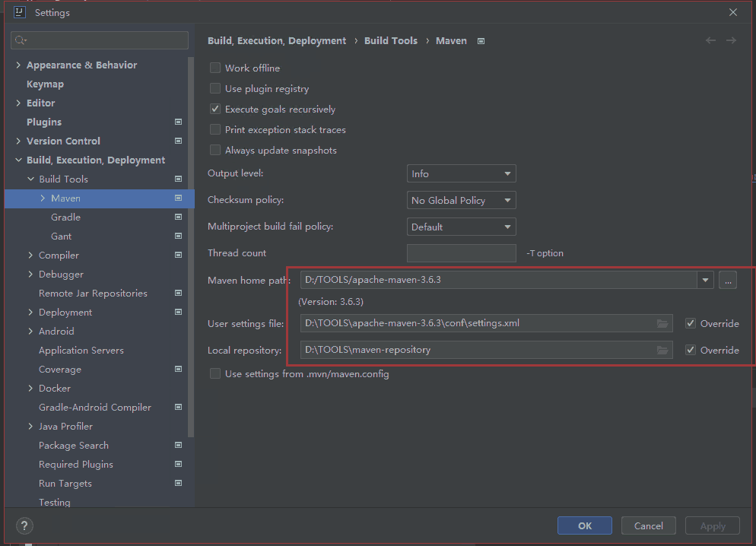The width and height of the screenshot is (756, 546).
Task: Click project-scope icon on Maven row
Action: (x=179, y=198)
